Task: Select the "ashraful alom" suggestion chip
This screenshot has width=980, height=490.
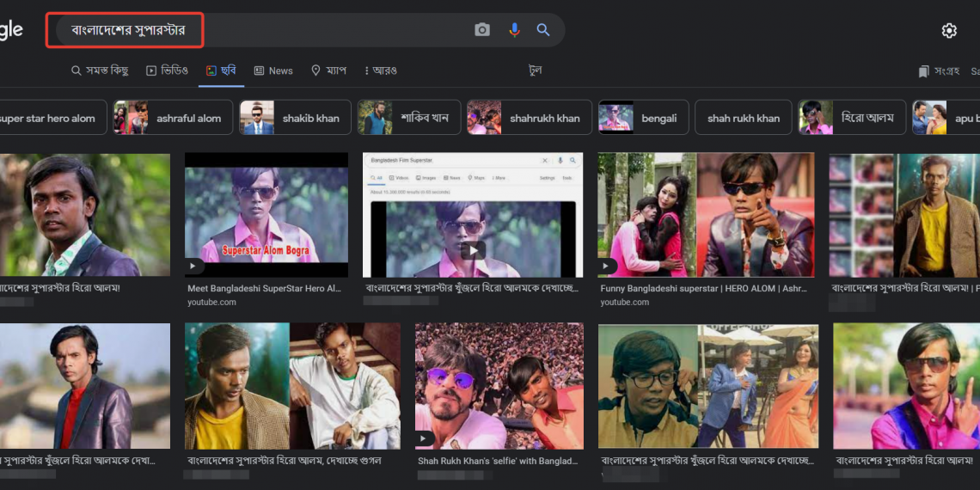Action: 172,118
